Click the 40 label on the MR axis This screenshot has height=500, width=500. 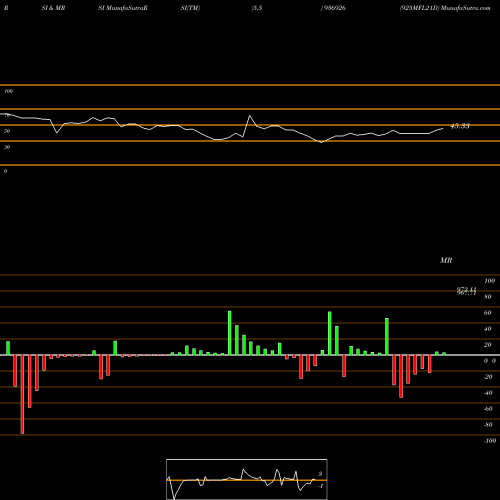[x=488, y=329]
